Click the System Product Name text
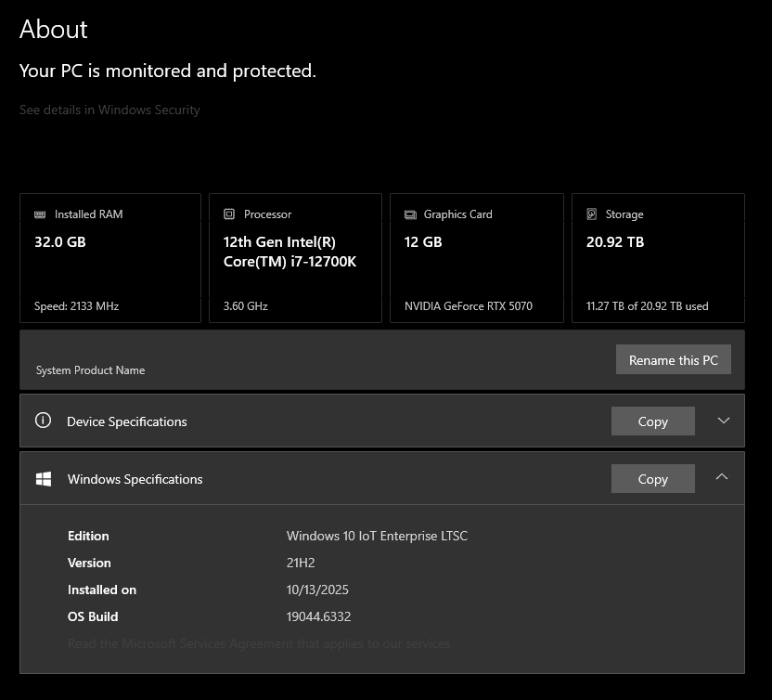The height and width of the screenshot is (700, 772). coord(90,369)
